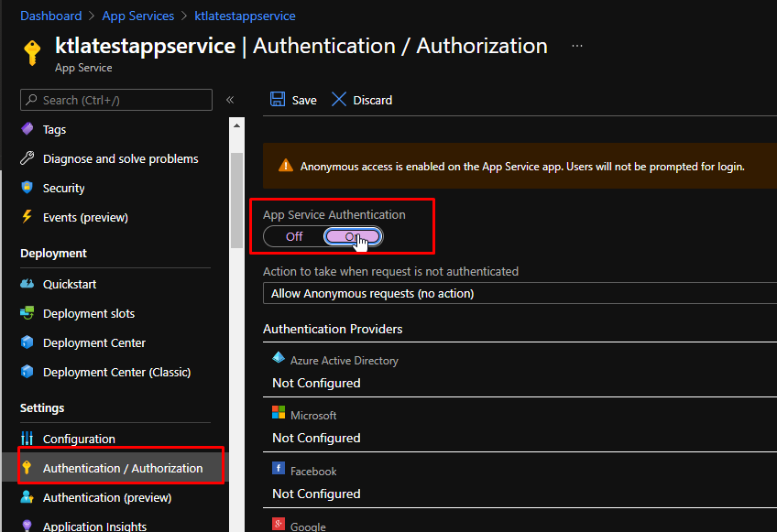Click the App Service Authentication label

click(x=334, y=214)
